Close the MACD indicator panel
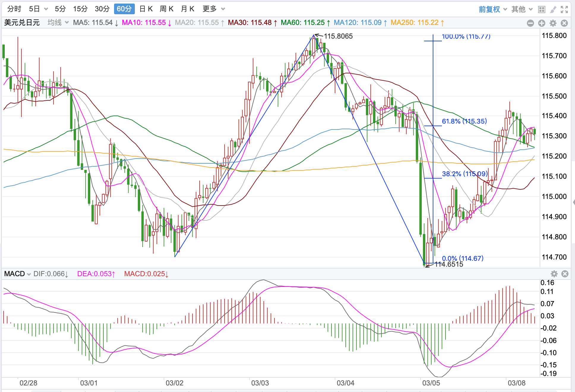The width and height of the screenshot is (575, 392). (565, 274)
